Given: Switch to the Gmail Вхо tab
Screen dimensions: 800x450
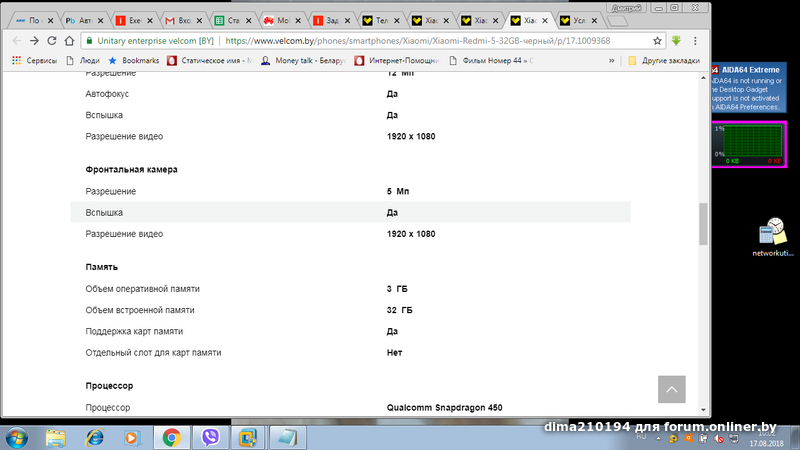Looking at the screenshot, I should (x=184, y=20).
